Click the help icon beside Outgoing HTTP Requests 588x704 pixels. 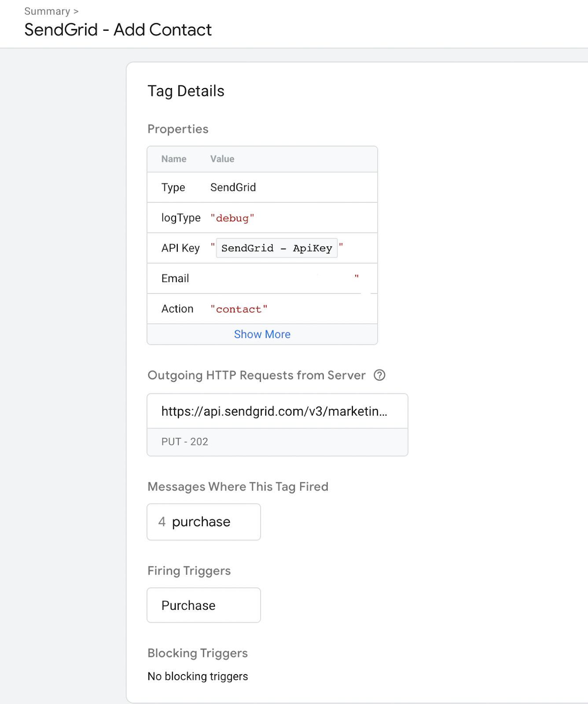379,375
